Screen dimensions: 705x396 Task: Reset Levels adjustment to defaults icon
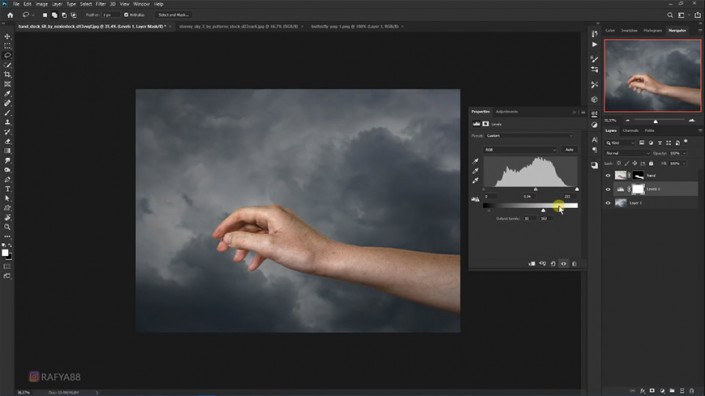click(553, 264)
